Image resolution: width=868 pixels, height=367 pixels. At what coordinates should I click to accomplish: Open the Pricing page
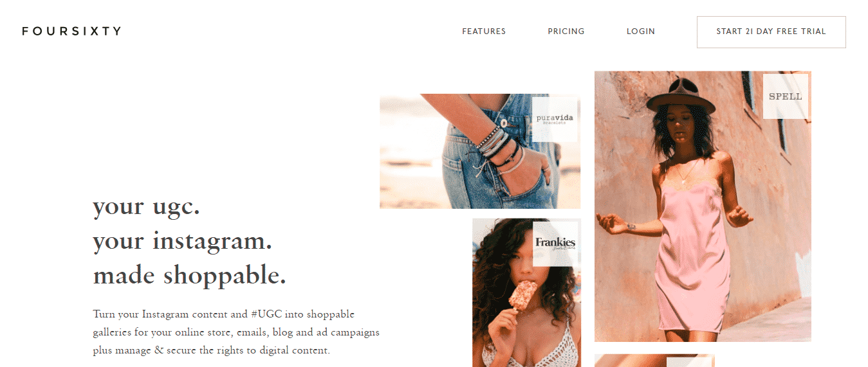click(x=566, y=31)
